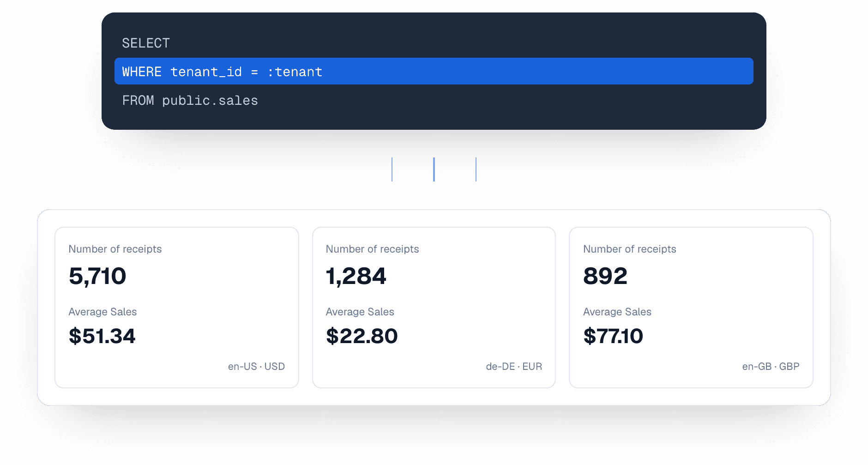Image resolution: width=868 pixels, height=465 pixels.
Task: Click the receipts count 5,710
Action: click(x=97, y=276)
